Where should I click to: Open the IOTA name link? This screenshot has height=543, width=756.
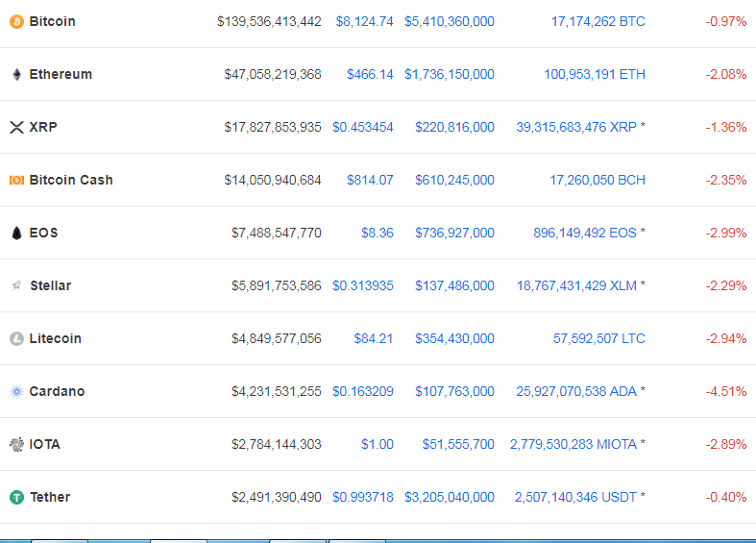click(44, 444)
